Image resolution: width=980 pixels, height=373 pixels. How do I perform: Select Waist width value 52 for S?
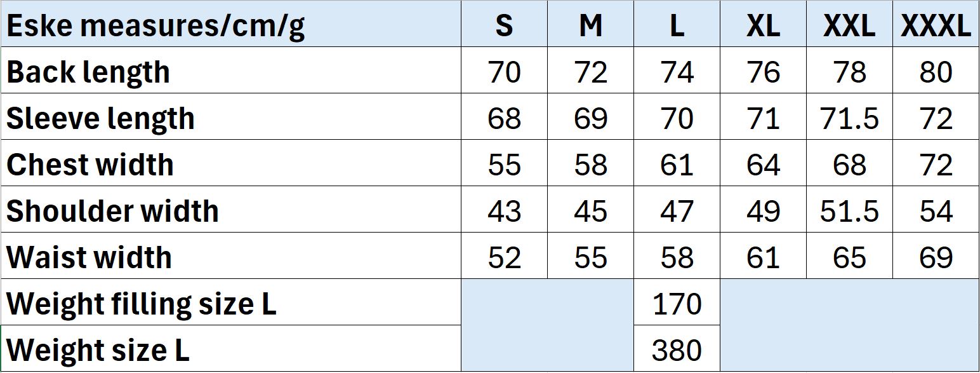coord(504,256)
